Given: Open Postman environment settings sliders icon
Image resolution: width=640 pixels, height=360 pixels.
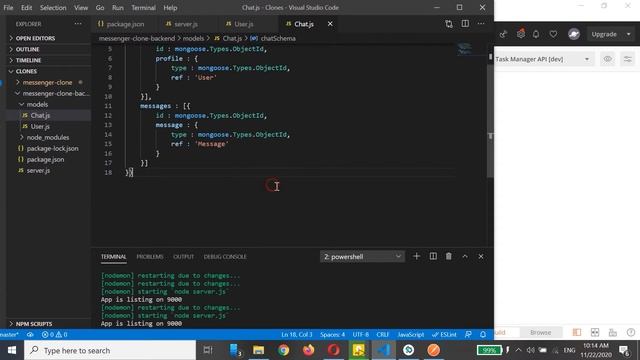Looking at the screenshot, I should point(628,59).
